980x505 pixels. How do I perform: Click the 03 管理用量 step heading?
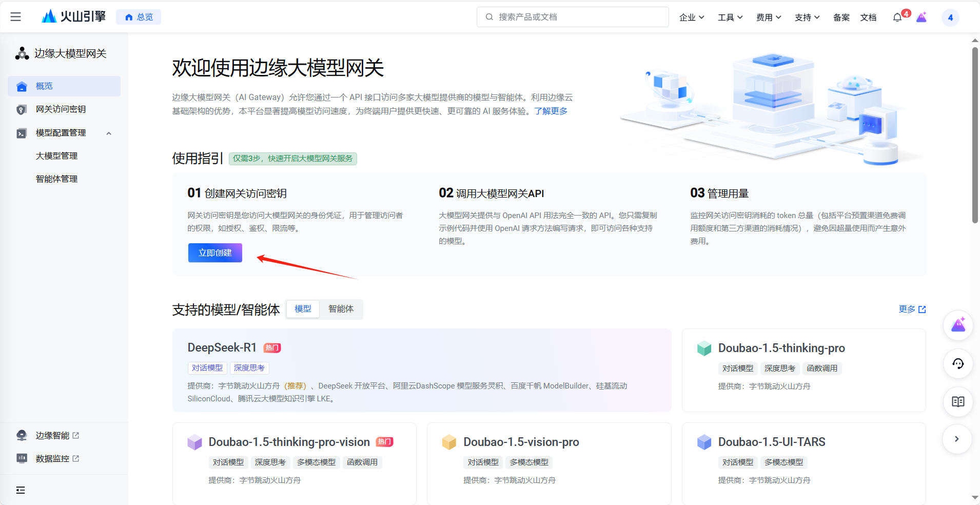click(x=719, y=193)
